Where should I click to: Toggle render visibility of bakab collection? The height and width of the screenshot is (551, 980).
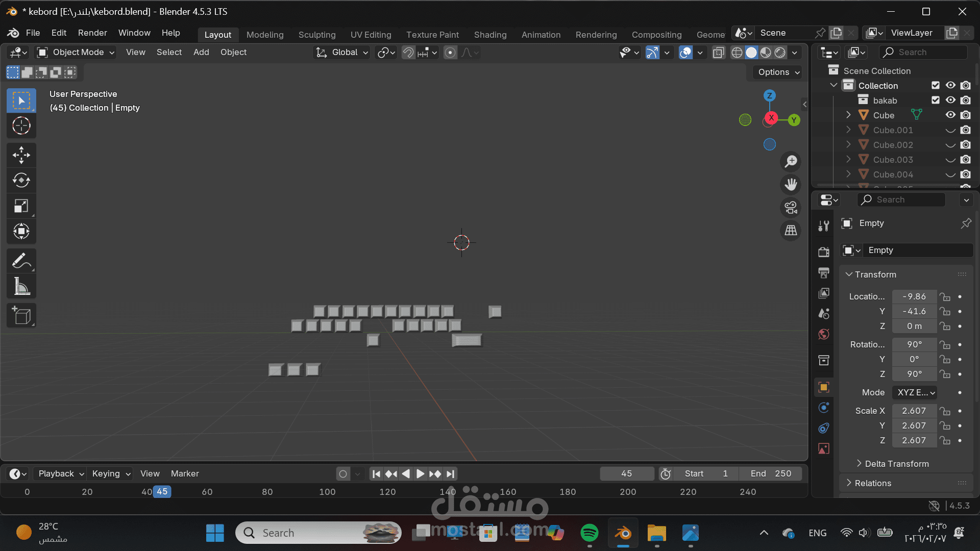965,101
